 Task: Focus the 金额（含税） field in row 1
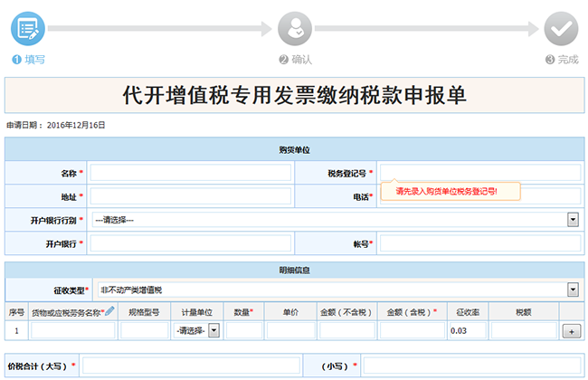click(x=411, y=331)
